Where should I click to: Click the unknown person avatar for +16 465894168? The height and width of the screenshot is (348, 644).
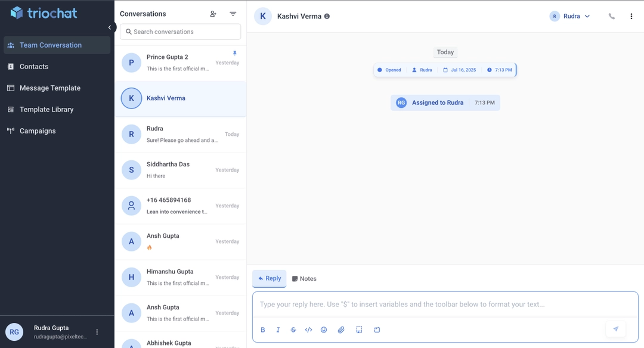(x=131, y=206)
